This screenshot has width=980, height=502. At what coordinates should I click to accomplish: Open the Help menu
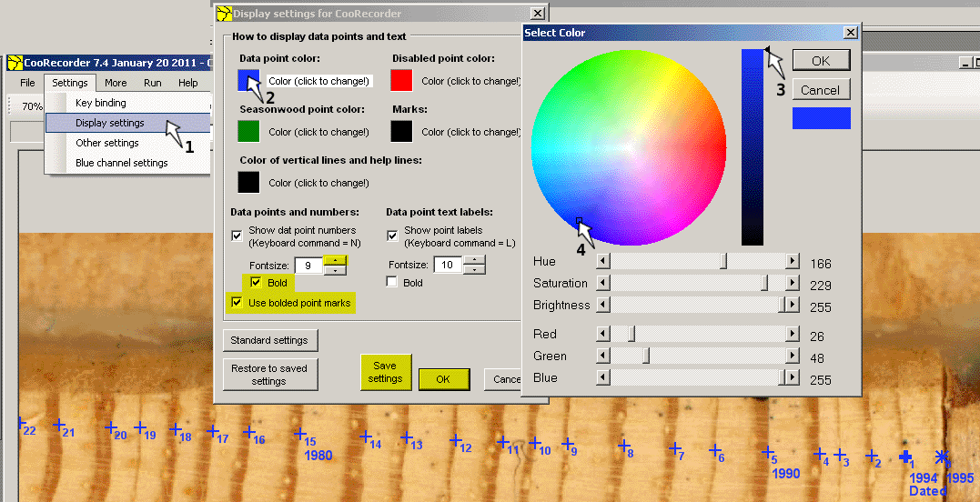[188, 83]
